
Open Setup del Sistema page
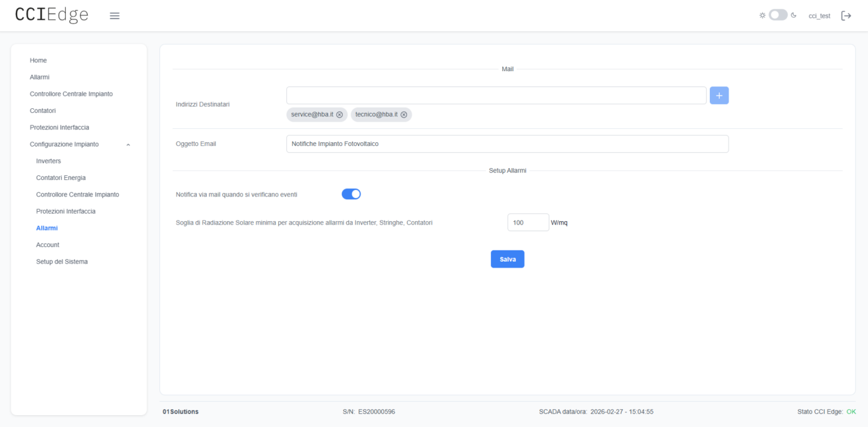click(62, 262)
